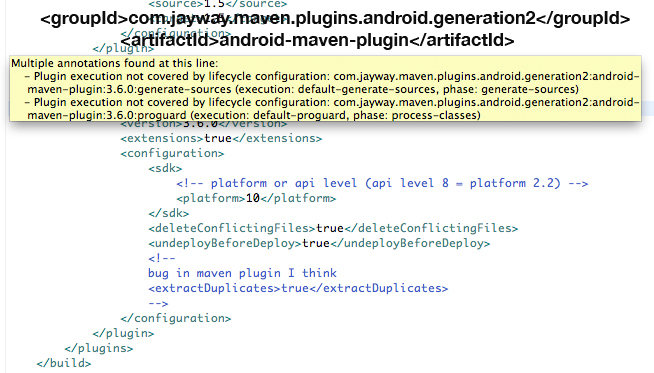Click the extensions true line
Screen dimensions: 654x373
tap(221, 138)
